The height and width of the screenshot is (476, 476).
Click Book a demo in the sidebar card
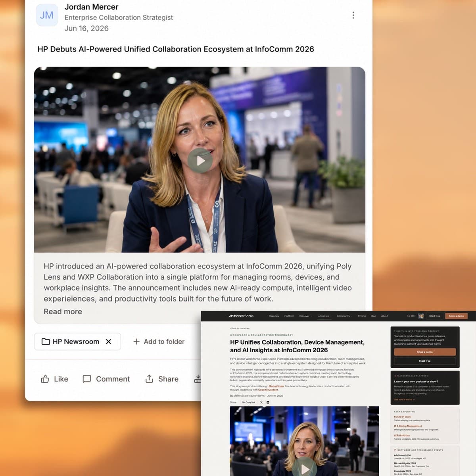pos(425,352)
